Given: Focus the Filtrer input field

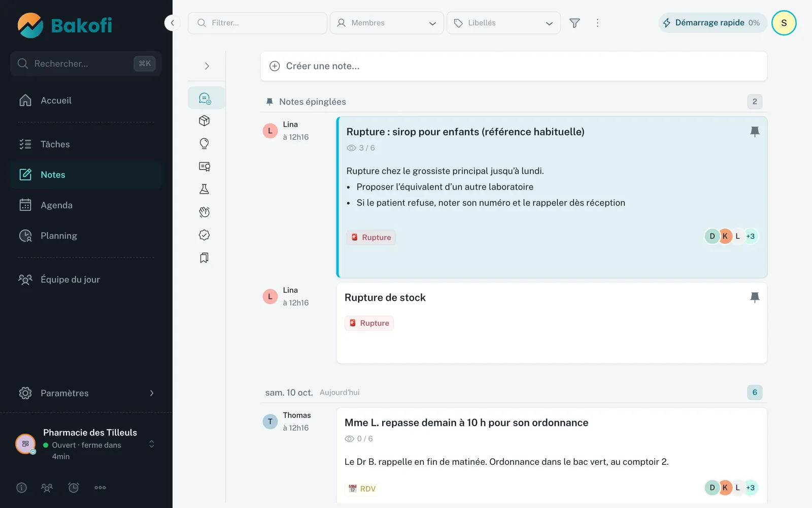Looking at the screenshot, I should (257, 23).
